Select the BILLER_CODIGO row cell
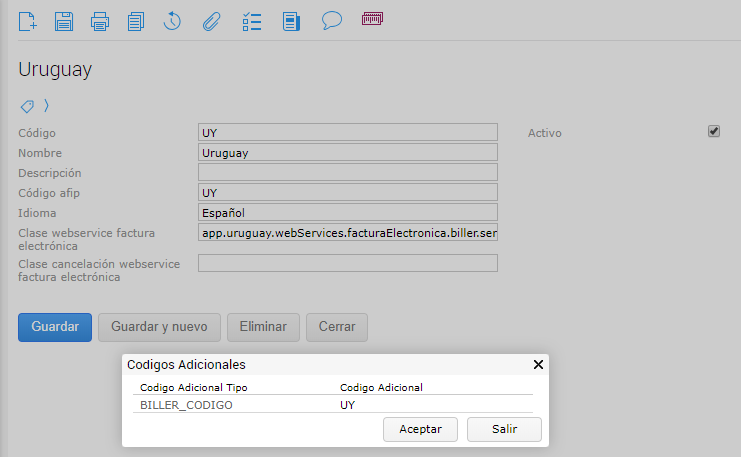Viewport: 741px width, 457px height. point(186,405)
